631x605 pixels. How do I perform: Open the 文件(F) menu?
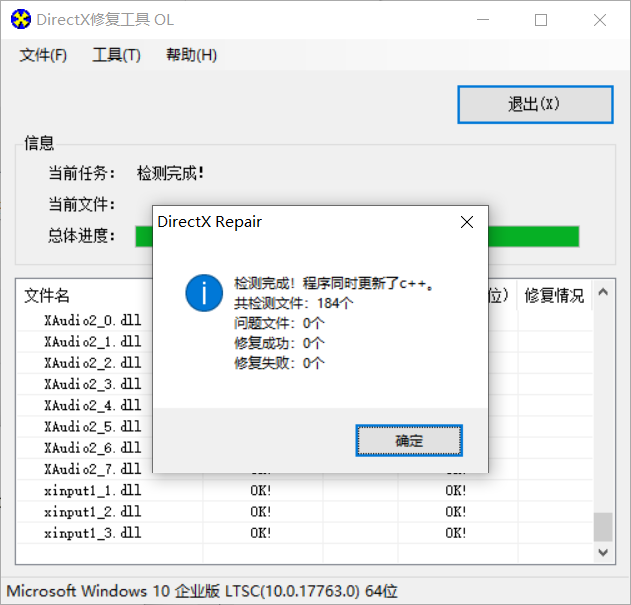point(43,55)
